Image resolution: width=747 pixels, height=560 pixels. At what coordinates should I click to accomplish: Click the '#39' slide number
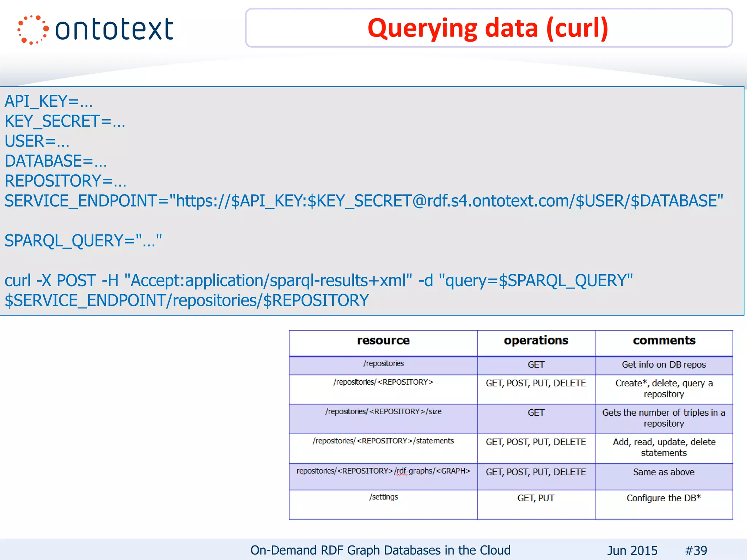tap(696, 551)
